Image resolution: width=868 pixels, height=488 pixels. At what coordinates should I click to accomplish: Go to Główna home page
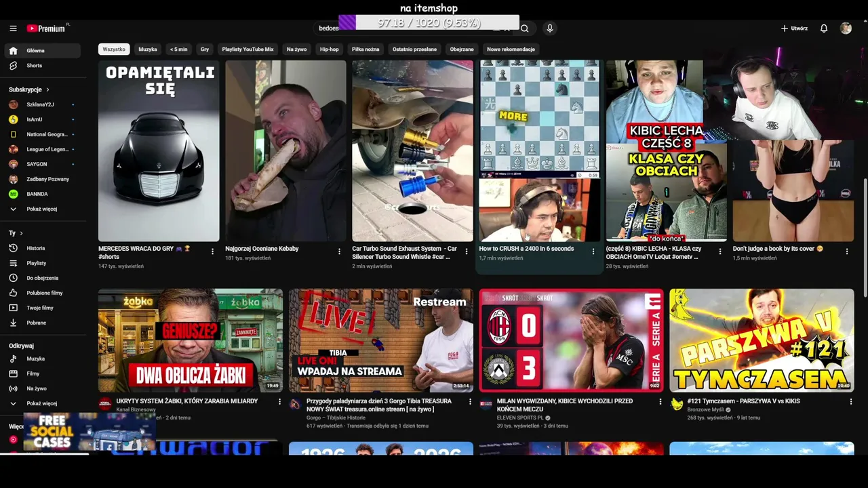(43, 51)
